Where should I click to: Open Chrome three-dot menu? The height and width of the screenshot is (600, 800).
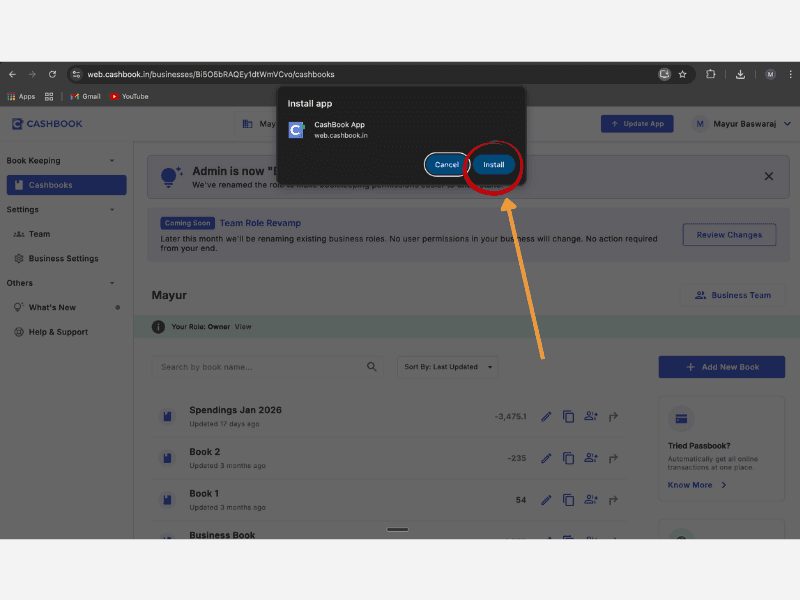click(790, 74)
